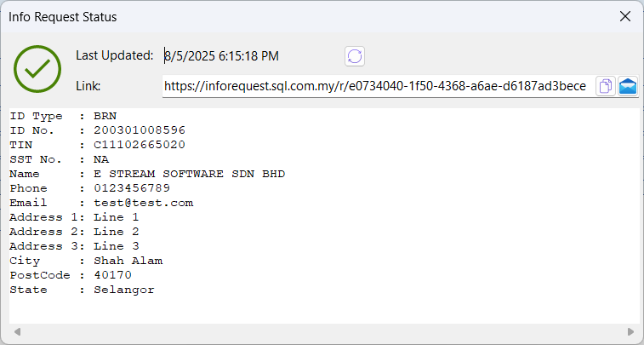This screenshot has width=644, height=345.
Task: Close the Info Request Status window
Action: click(624, 16)
